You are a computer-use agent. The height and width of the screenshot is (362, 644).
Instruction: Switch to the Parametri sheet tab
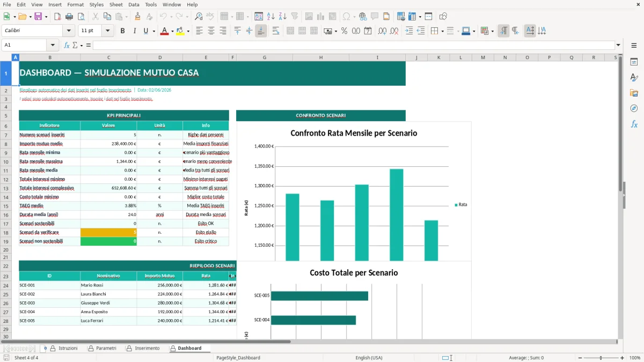coord(102,348)
